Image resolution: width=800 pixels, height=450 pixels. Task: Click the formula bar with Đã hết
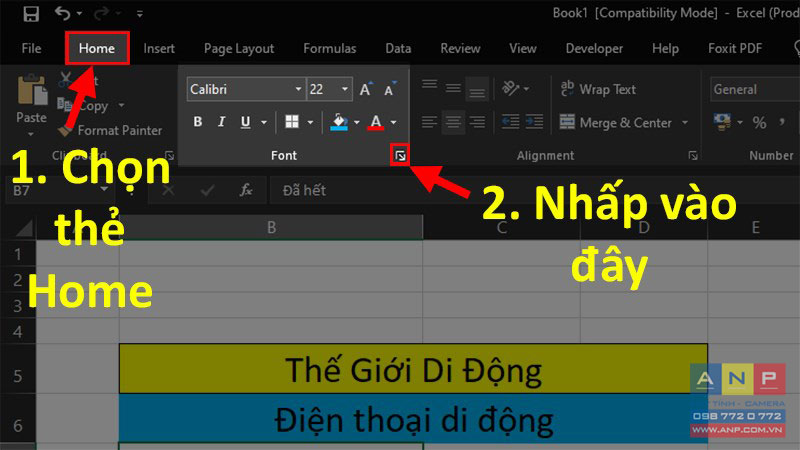click(535, 191)
